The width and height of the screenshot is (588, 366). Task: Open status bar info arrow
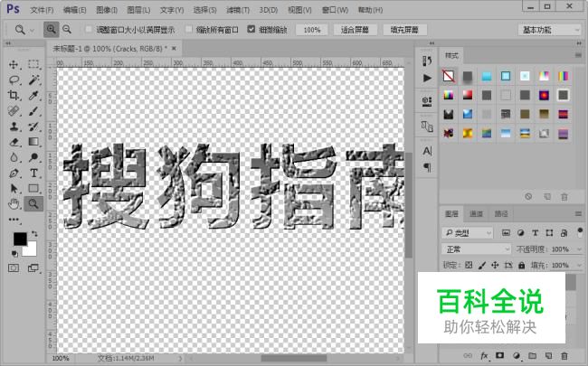(180, 359)
